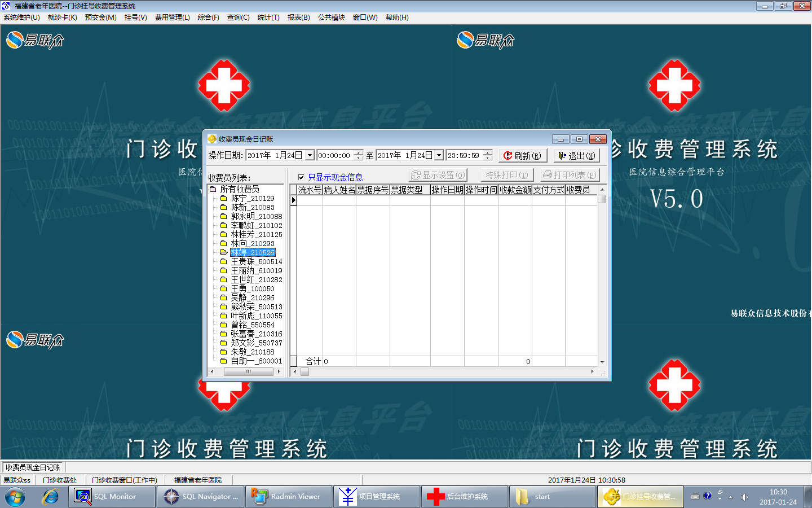
Task: Click folder icon of 王丽纳_610019
Action: pos(223,270)
